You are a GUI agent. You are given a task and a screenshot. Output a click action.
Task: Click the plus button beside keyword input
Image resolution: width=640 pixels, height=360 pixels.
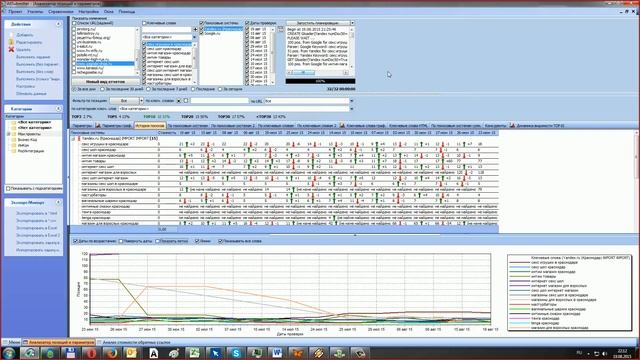point(195,29)
